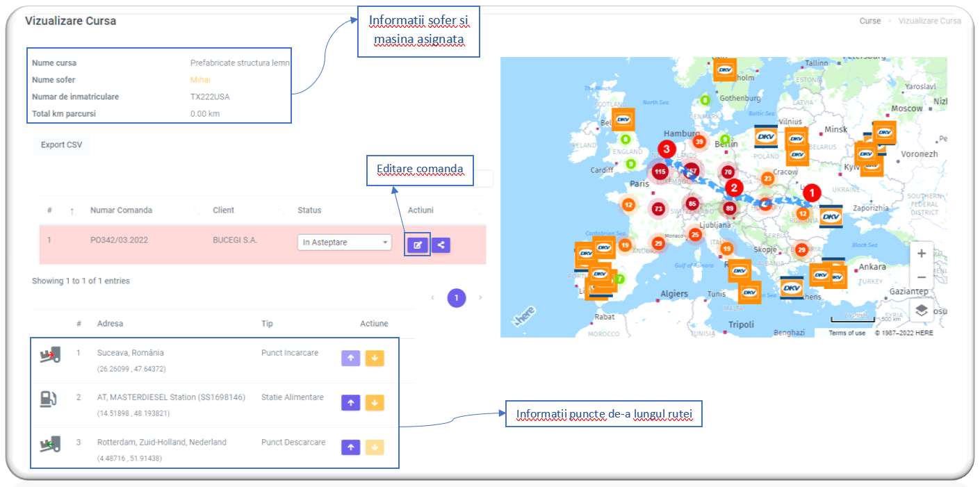Click registration number TX222USA
Image resolution: width=980 pixels, height=487 pixels.
(x=210, y=97)
